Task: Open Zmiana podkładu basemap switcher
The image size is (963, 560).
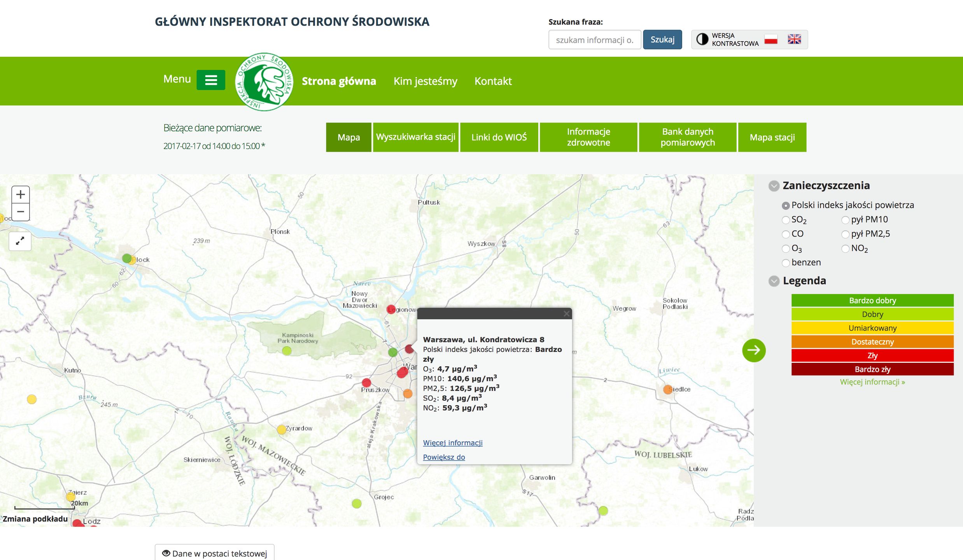Action: 35,519
